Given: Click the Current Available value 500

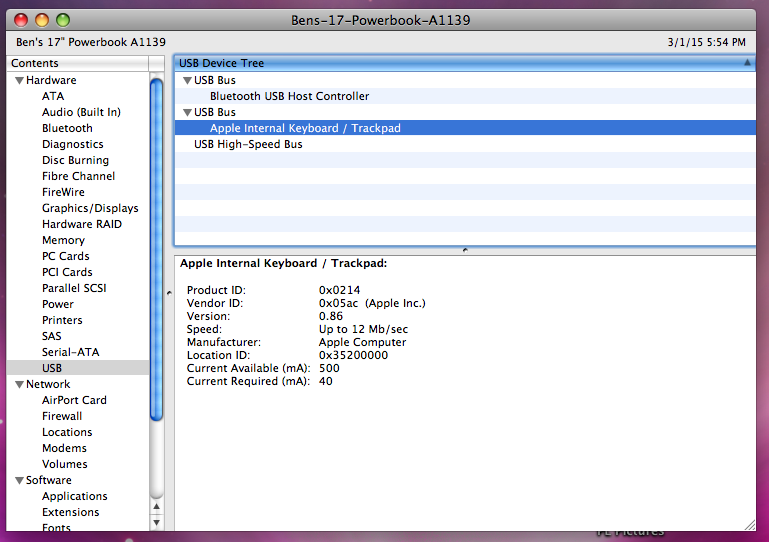Looking at the screenshot, I should pyautogui.click(x=329, y=368).
